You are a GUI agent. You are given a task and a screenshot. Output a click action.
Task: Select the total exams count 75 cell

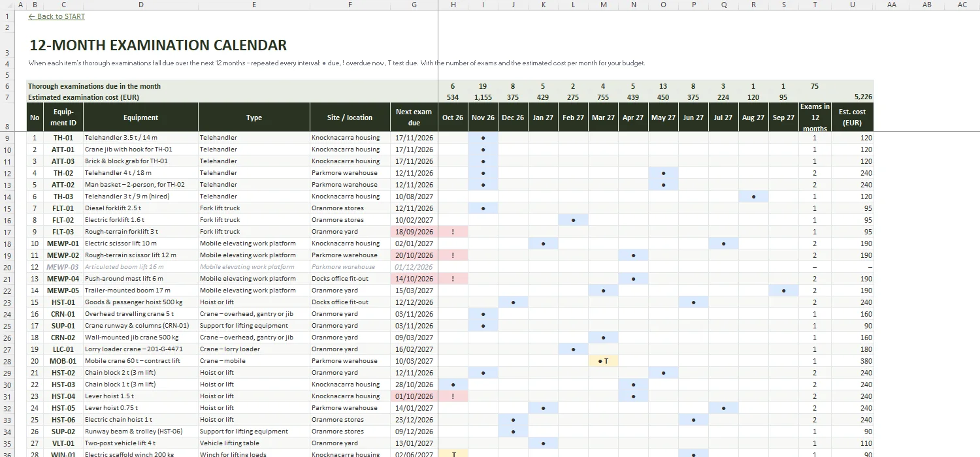click(815, 86)
